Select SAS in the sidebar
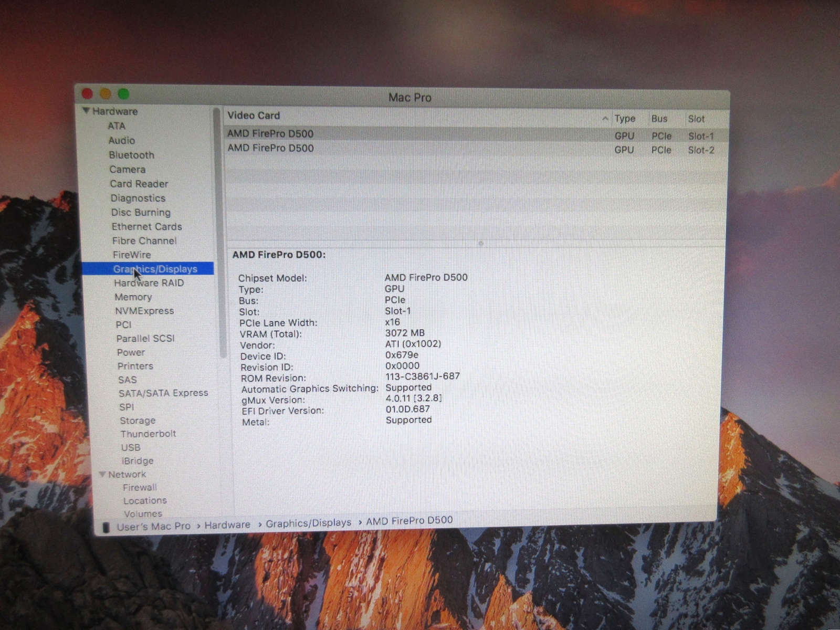This screenshot has width=840, height=630. [x=127, y=380]
